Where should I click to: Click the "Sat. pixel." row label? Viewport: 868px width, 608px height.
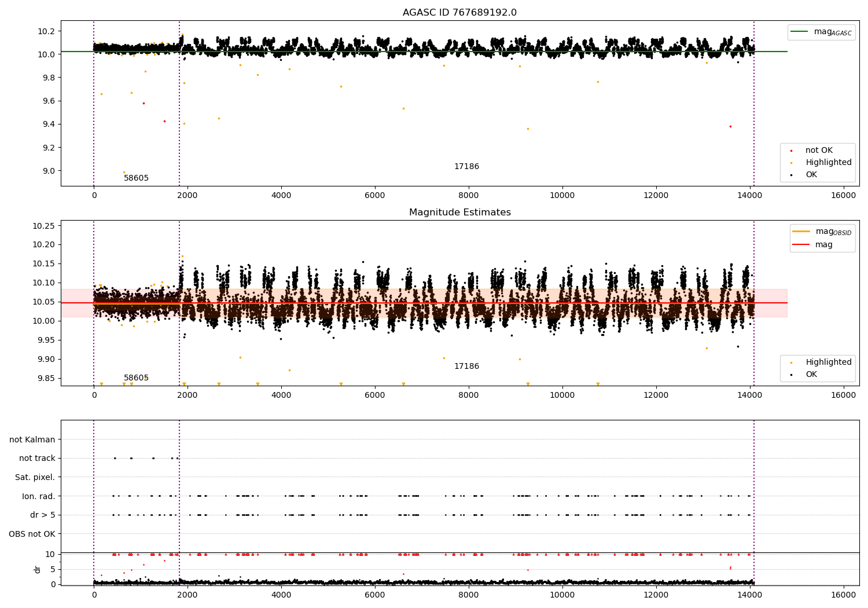tap(35, 478)
